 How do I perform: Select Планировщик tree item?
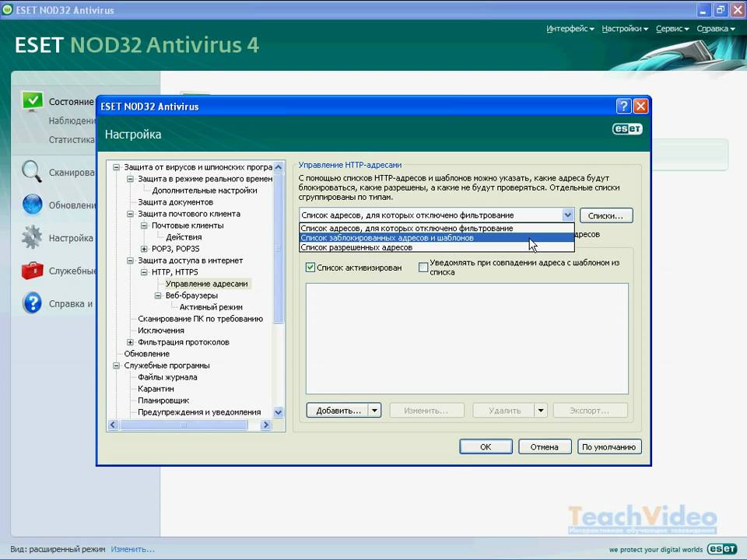click(163, 401)
